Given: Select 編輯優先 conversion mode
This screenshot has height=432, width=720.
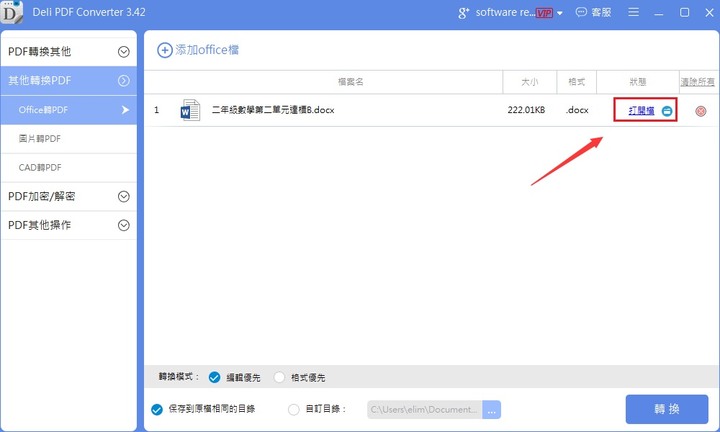Looking at the screenshot, I should (x=214, y=377).
